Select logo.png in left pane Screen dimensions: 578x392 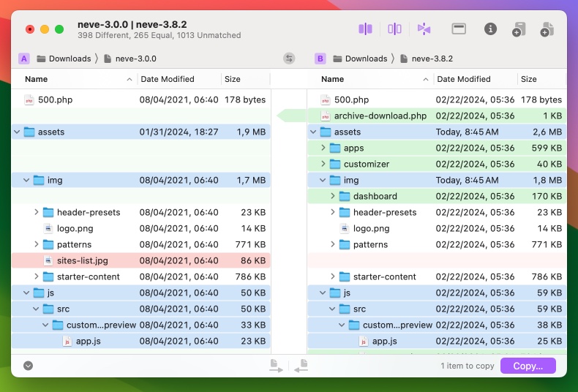(x=140, y=228)
